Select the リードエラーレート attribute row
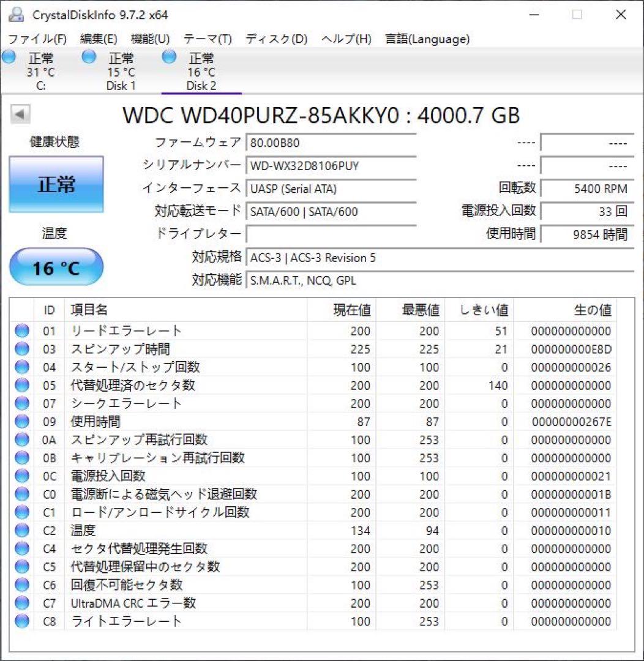 pos(313,331)
